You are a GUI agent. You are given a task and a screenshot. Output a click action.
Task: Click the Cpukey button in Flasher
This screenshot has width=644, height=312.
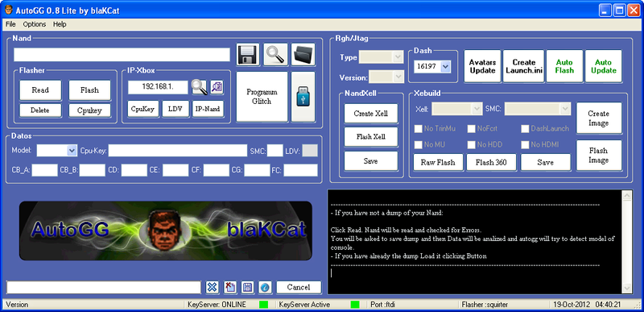(x=89, y=110)
